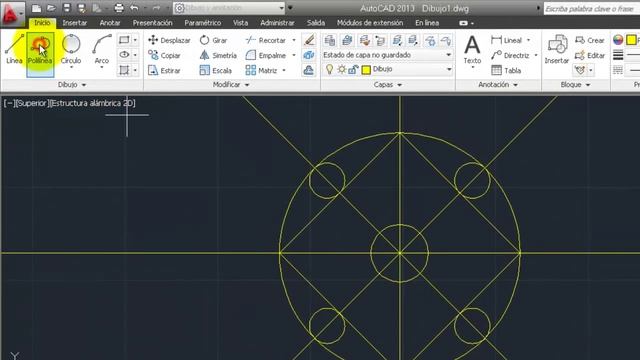Expand the Modificar panel

pos(231,84)
